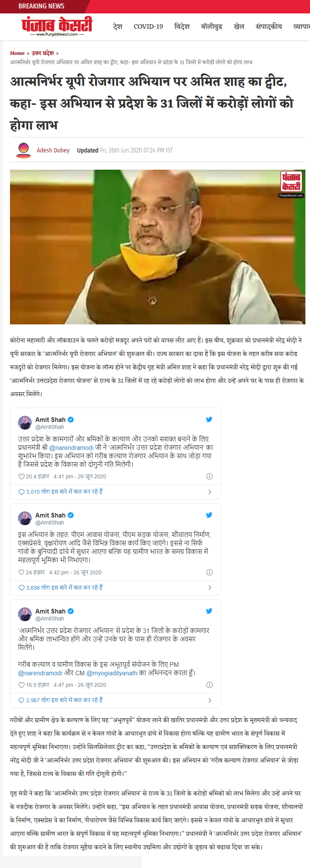Click @myogiadityanath mention link
The height and width of the screenshot is (868, 310).
pos(112,673)
